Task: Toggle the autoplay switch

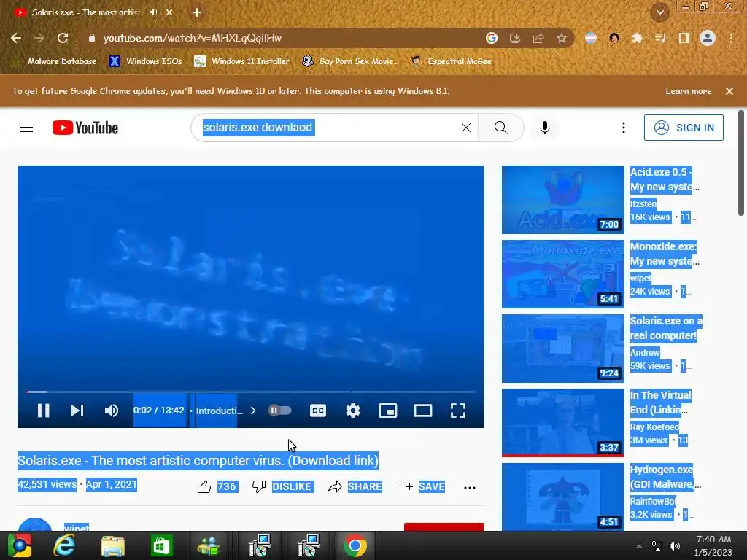Action: [x=279, y=411]
